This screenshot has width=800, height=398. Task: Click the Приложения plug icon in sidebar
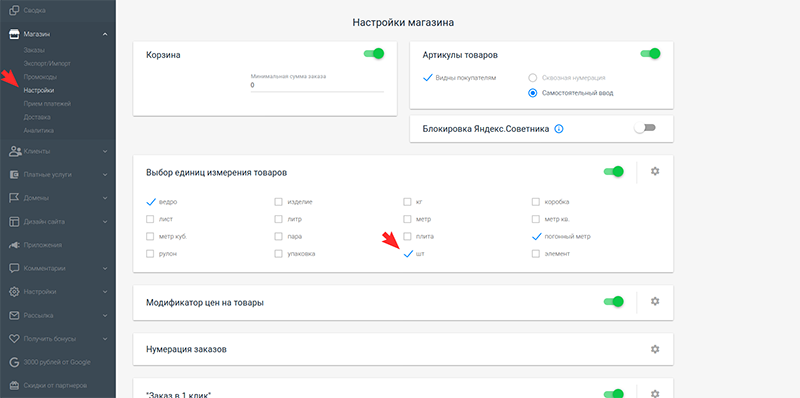point(14,245)
